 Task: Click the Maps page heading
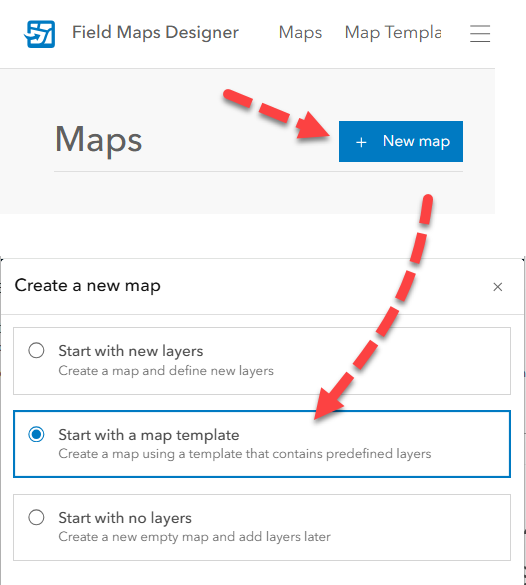click(98, 140)
